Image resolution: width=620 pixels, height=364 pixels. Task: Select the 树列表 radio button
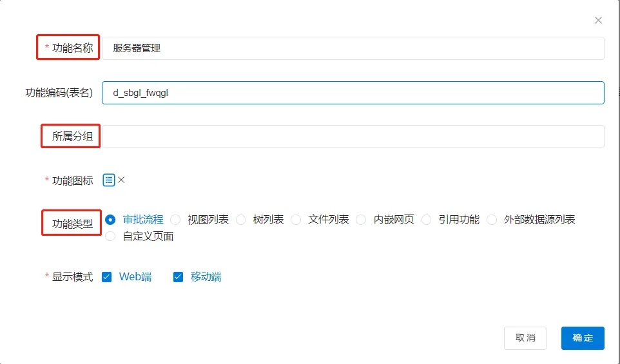[241, 220]
